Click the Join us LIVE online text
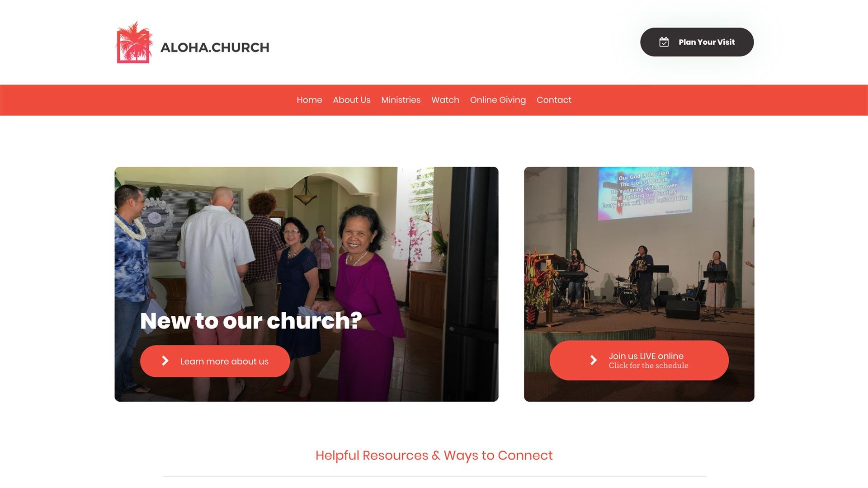 tap(646, 356)
